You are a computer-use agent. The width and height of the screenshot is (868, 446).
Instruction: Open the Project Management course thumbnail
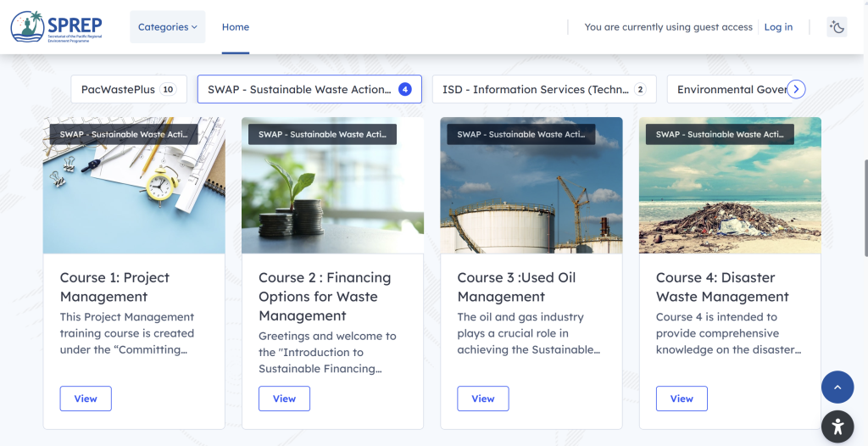134,195
